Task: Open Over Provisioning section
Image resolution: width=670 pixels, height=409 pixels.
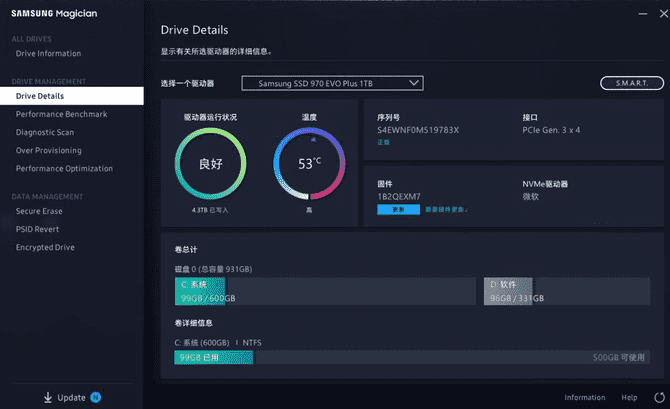Action: (50, 150)
